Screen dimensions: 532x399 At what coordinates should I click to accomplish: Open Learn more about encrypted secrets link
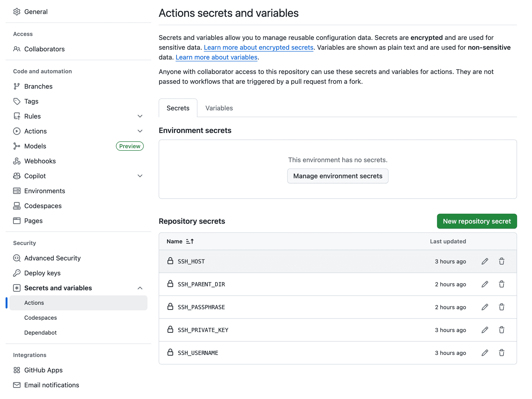[x=258, y=47]
